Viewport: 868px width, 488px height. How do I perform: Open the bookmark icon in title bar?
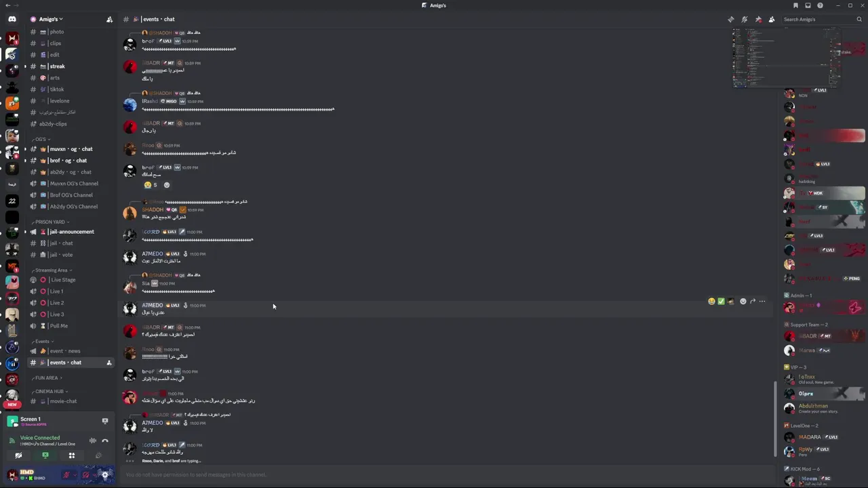coord(795,5)
